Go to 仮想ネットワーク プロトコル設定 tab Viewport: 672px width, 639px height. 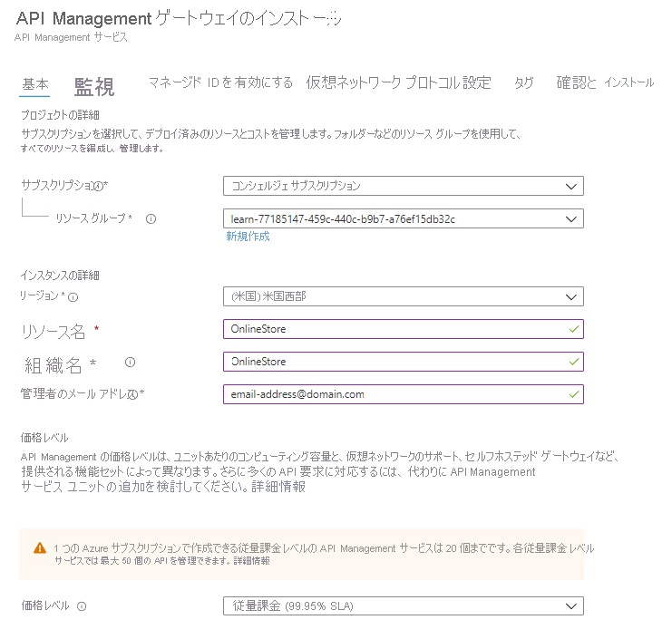pyautogui.click(x=398, y=82)
